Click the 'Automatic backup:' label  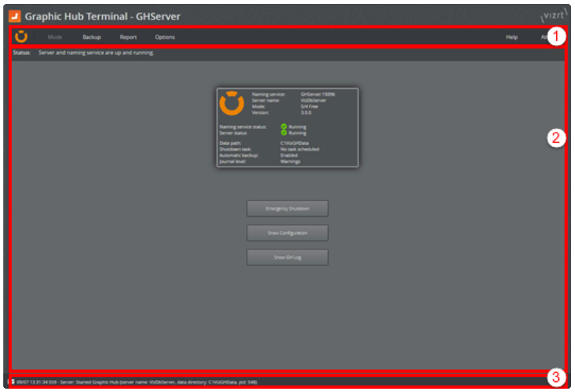pyautogui.click(x=239, y=155)
